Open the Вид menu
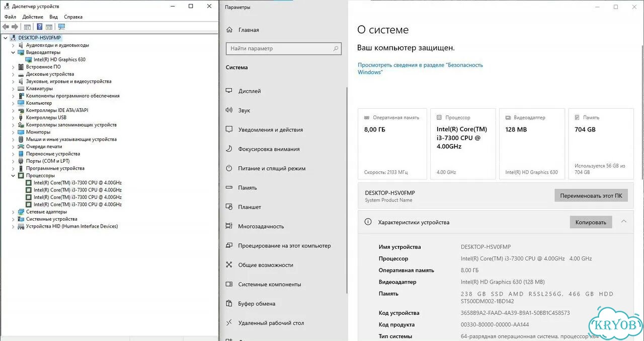 click(53, 17)
